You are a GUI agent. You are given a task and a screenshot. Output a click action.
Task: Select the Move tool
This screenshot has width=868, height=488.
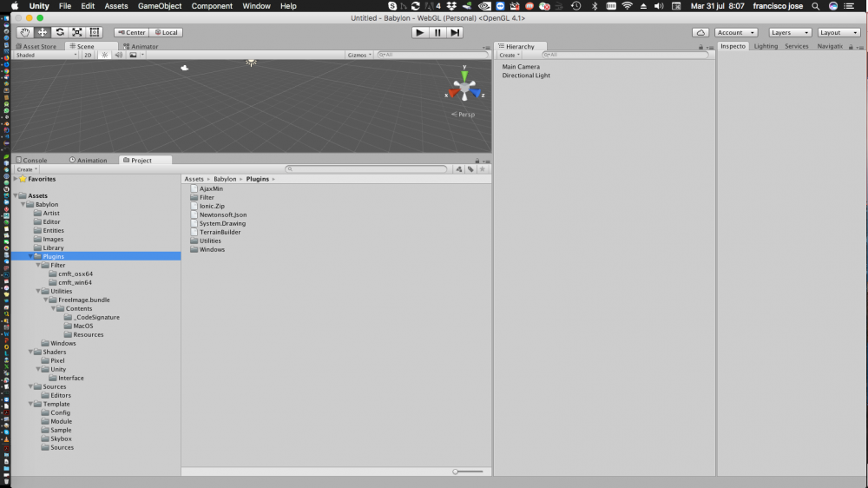click(x=42, y=32)
